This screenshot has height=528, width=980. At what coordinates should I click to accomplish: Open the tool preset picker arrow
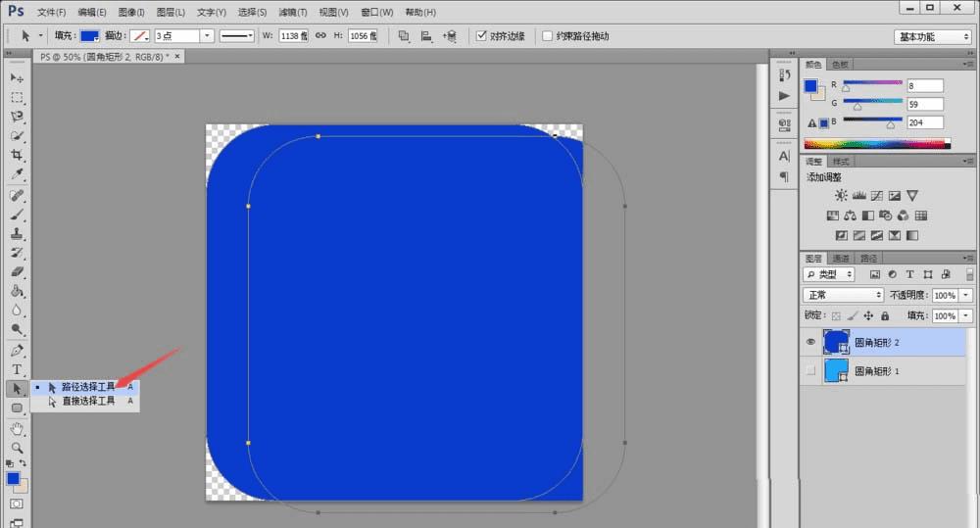(40, 35)
